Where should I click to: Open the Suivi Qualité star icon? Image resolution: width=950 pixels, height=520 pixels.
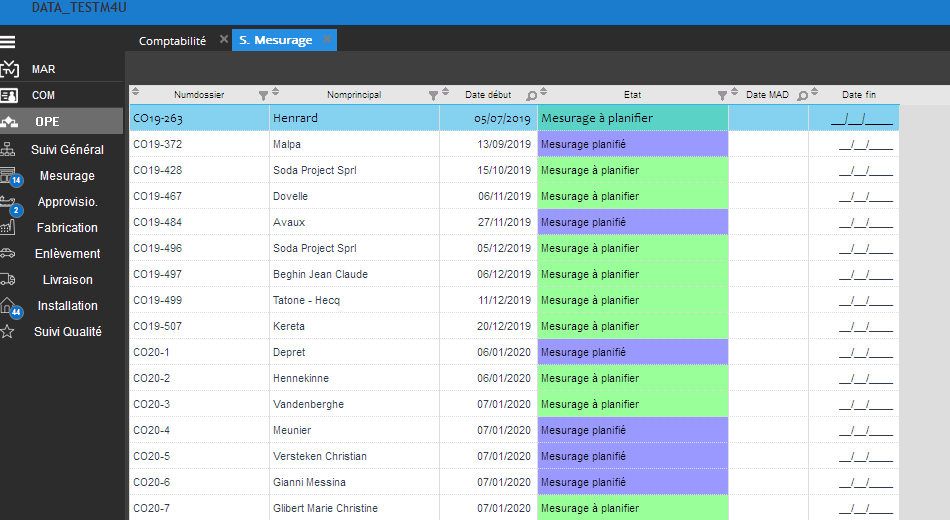point(9,332)
